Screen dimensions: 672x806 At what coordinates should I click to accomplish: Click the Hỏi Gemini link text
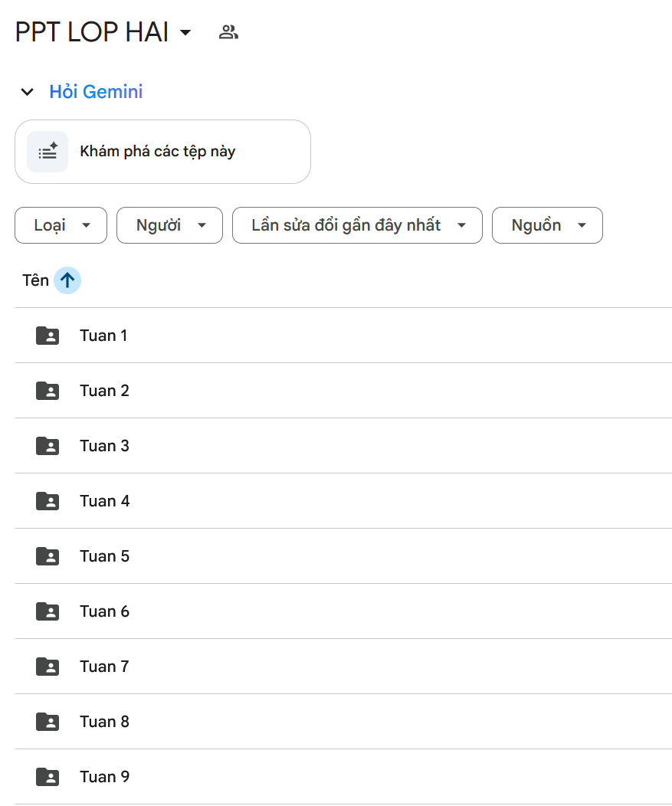[96, 92]
